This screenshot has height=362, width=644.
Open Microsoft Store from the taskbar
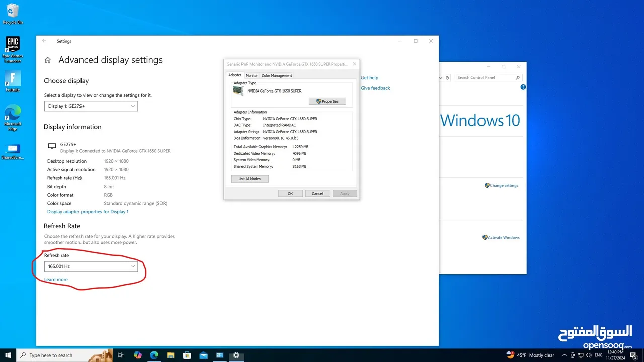tap(187, 355)
